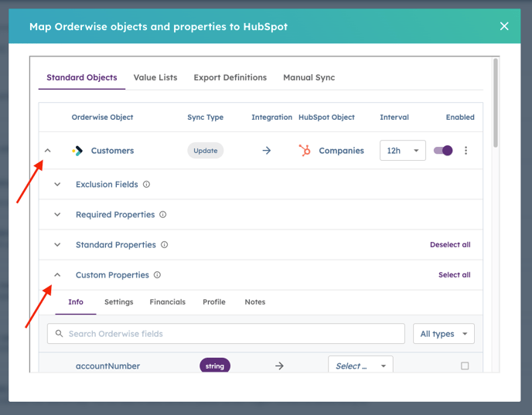532x415 pixels.
Task: Click the magnifier icon in search field
Action: (x=59, y=334)
